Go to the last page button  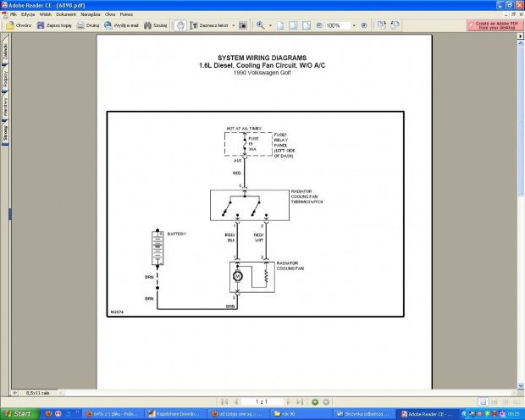pos(300,402)
